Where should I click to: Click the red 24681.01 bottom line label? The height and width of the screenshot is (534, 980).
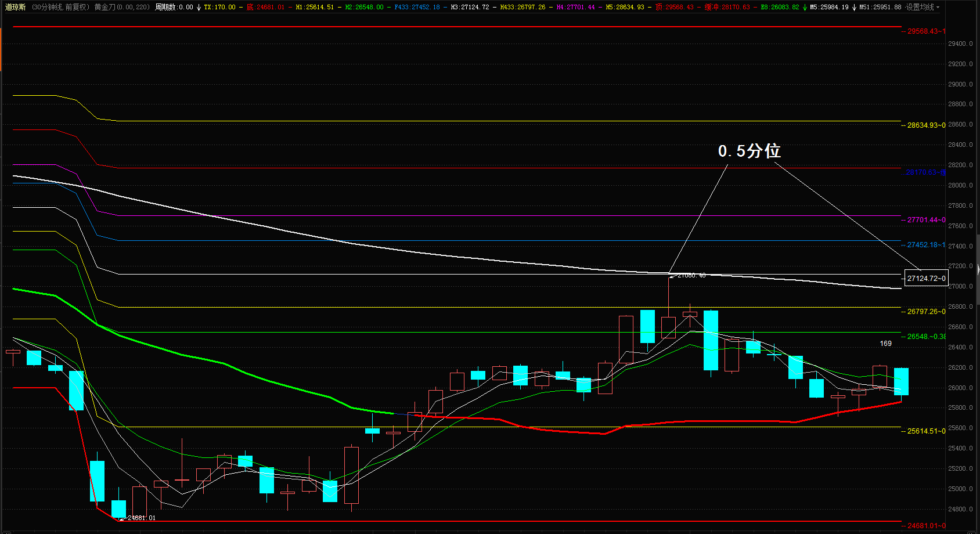coord(926,526)
